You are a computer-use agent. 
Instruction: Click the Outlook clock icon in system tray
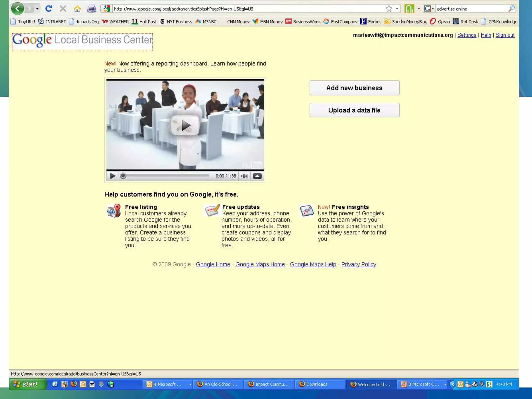(460, 384)
